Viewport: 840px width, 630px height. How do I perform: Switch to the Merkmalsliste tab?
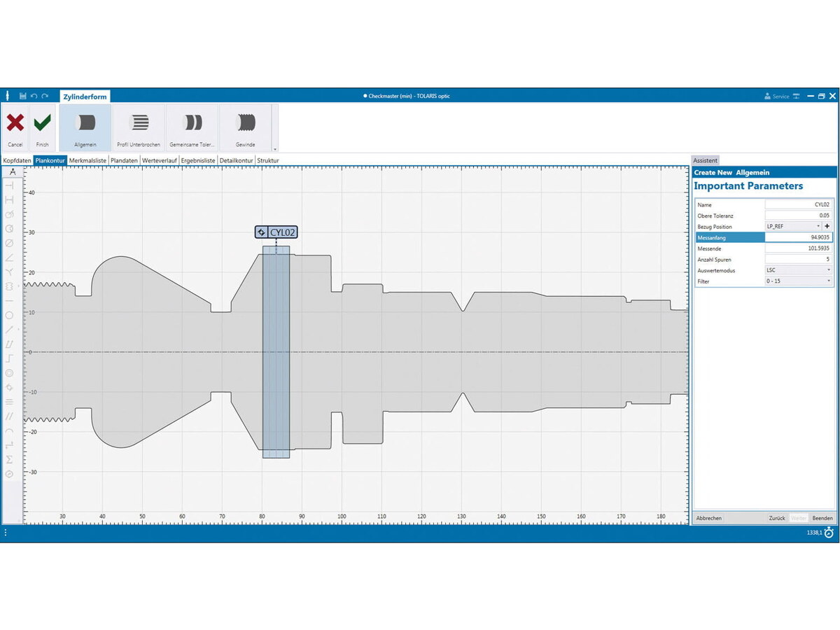(x=87, y=160)
